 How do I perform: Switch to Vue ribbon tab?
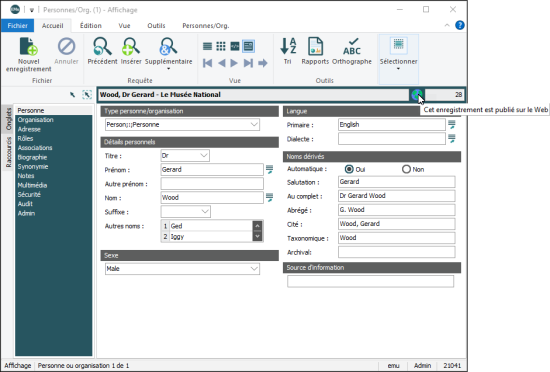click(x=124, y=26)
